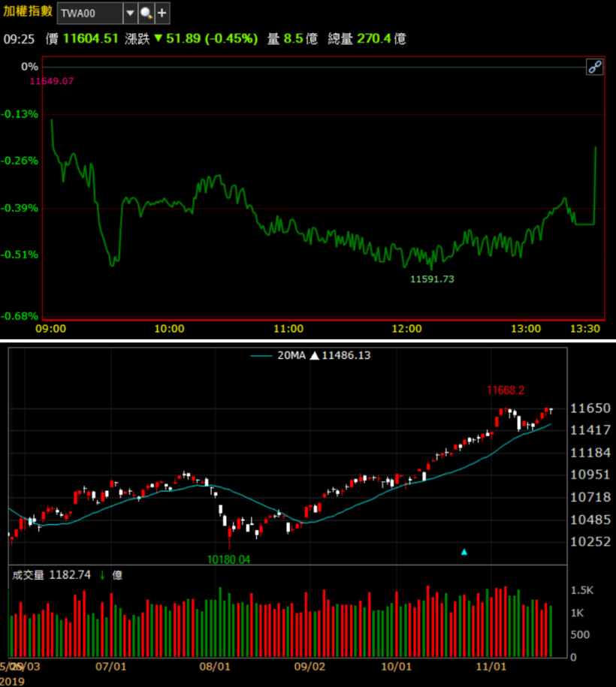Click the daily high label 11668.2

pyautogui.click(x=506, y=390)
